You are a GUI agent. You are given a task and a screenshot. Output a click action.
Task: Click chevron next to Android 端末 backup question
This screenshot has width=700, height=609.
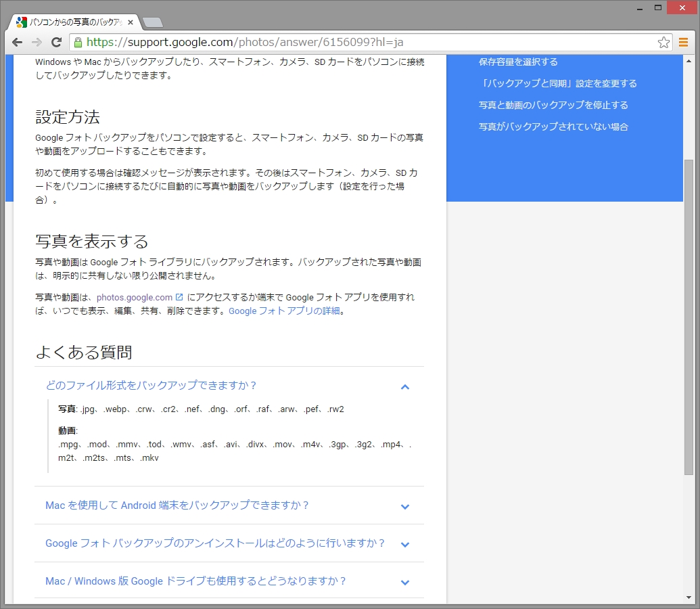click(x=405, y=507)
